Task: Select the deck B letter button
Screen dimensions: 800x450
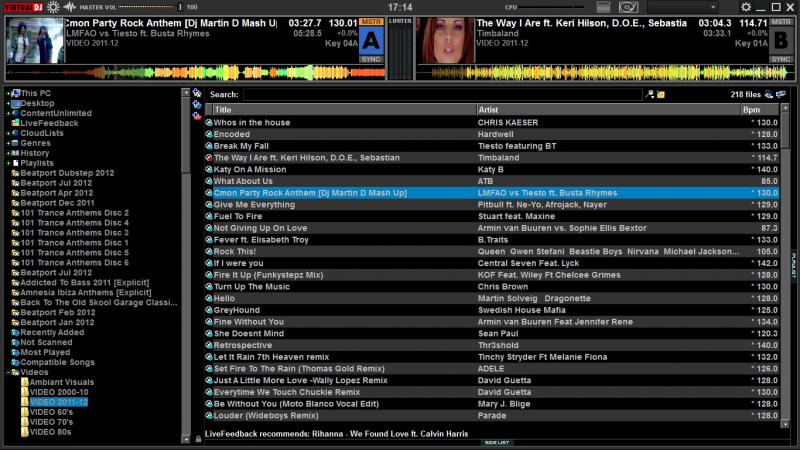Action: (x=781, y=41)
